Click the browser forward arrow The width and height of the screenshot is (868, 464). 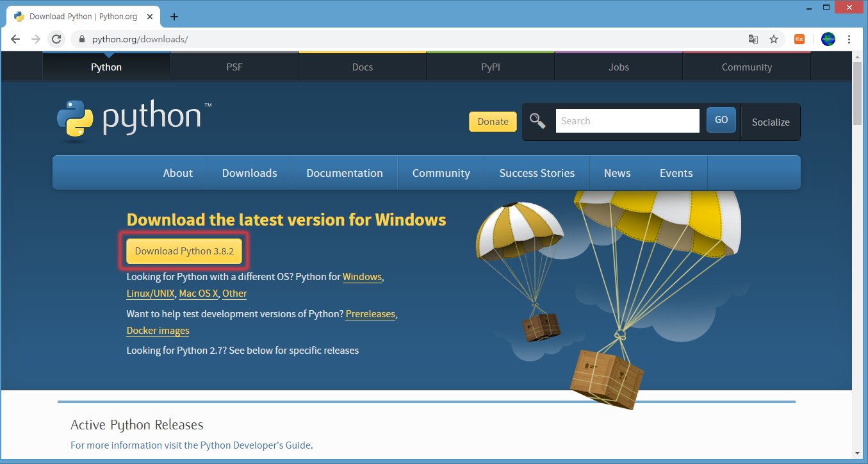tap(36, 39)
